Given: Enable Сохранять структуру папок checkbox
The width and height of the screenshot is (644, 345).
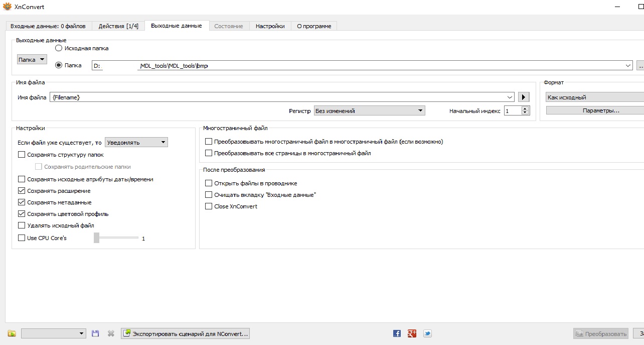Looking at the screenshot, I should click(x=22, y=155).
